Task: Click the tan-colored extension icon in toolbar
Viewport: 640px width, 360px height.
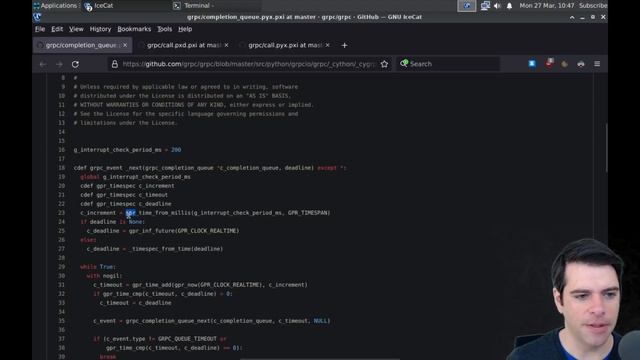Action: coord(564,64)
